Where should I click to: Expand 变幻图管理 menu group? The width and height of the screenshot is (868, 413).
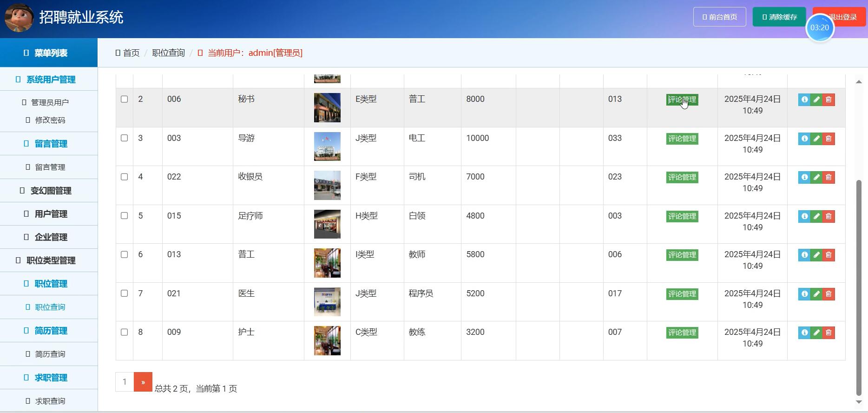click(49, 191)
